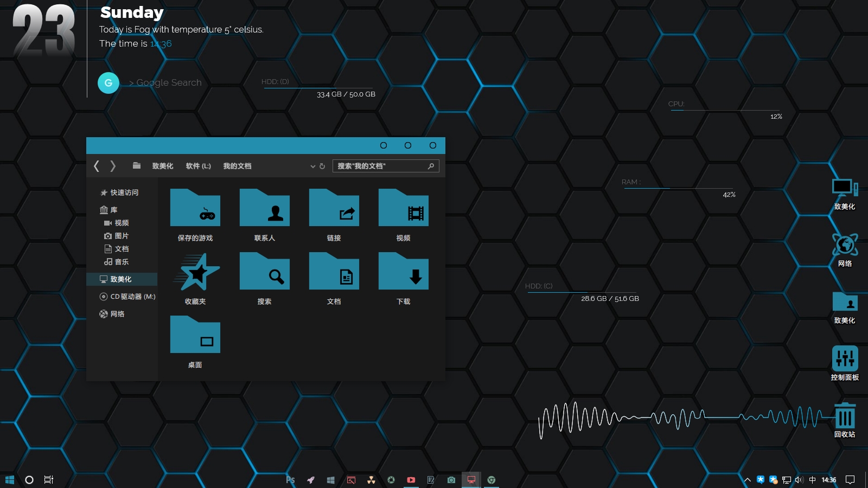Click the CPU usage bar widget
Image resolution: width=868 pixels, height=488 pixels.
click(725, 110)
